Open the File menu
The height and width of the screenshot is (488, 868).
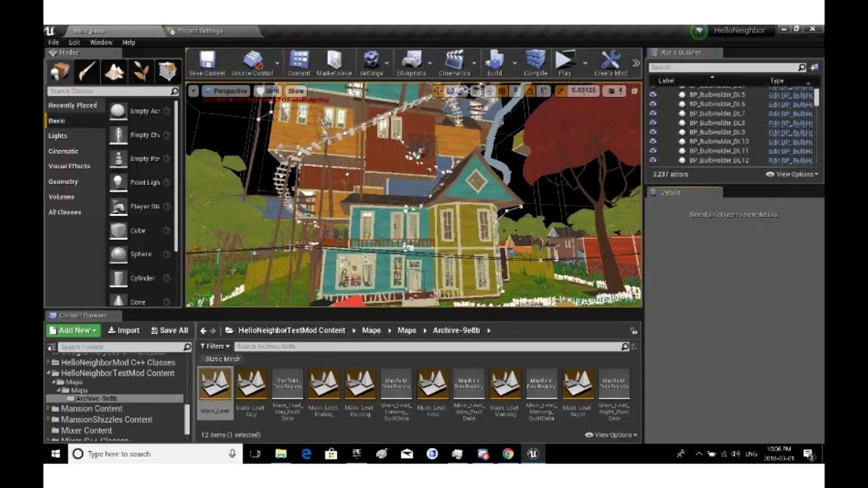point(54,42)
